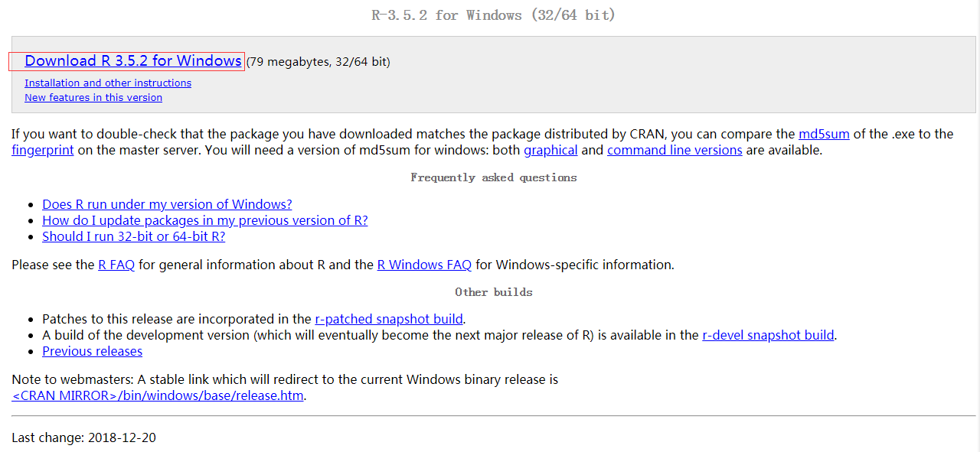Open the CRAN MIRROR release.htm link

(158, 395)
